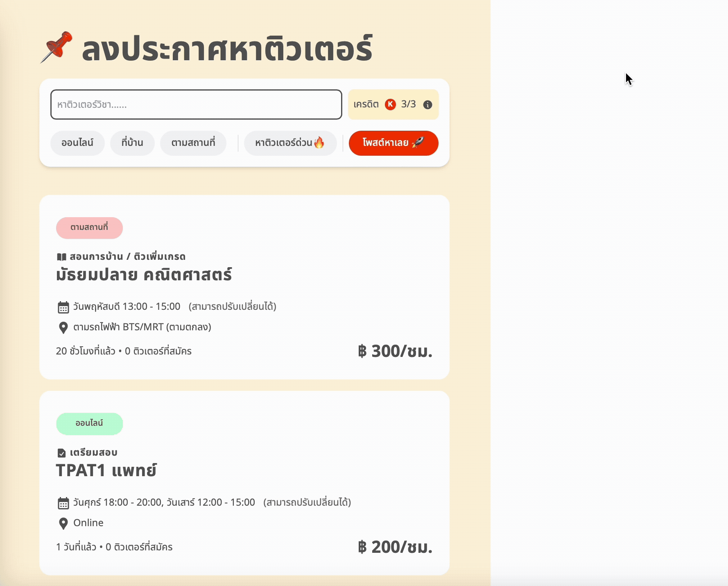Click the green ออนไลน์ tag on post
This screenshot has height=586, width=728.
click(x=89, y=423)
